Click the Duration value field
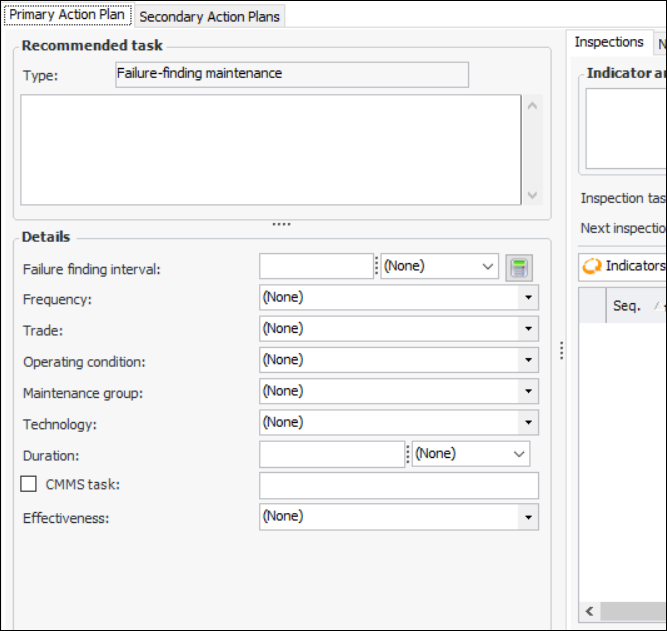The height and width of the screenshot is (631, 667). point(332,454)
